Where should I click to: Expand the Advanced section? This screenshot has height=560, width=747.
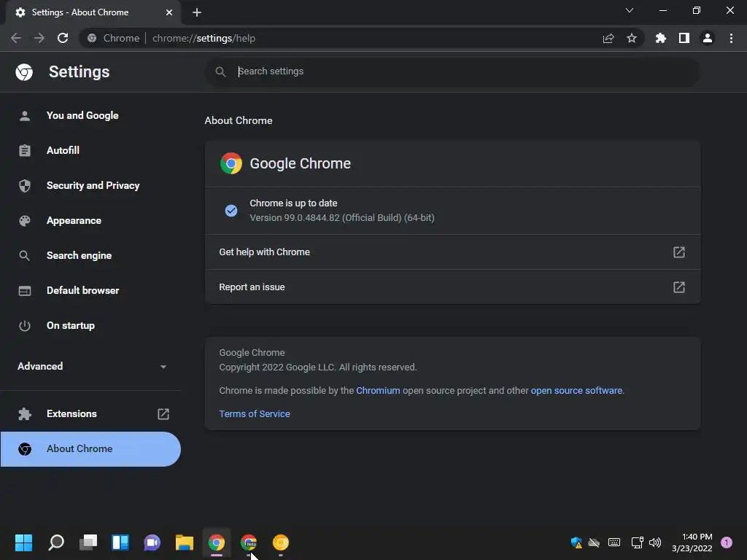[90, 366]
